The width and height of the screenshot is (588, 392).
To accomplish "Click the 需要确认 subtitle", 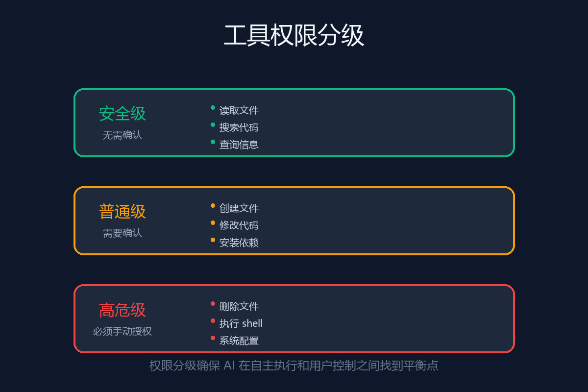I will point(122,233).
